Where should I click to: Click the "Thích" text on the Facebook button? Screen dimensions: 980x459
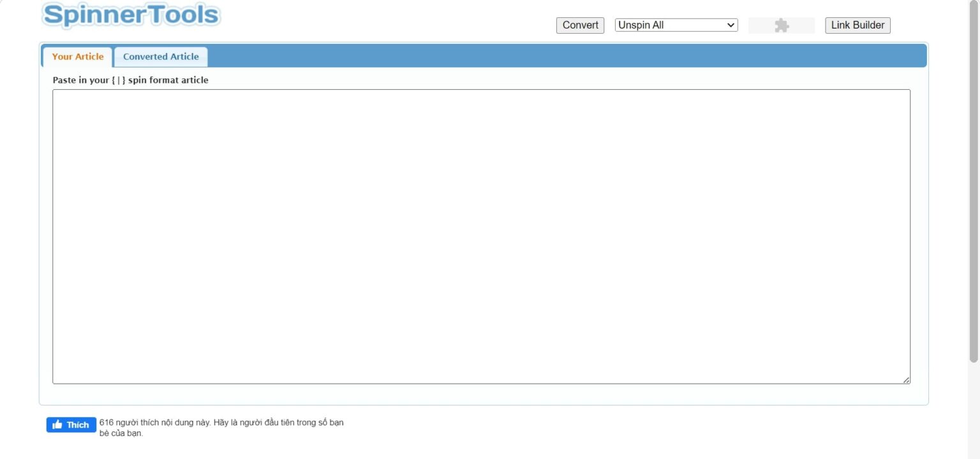tap(78, 425)
